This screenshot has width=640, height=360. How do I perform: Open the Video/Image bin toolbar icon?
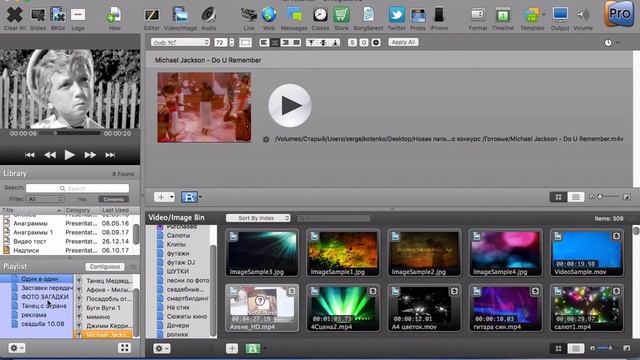(180, 16)
